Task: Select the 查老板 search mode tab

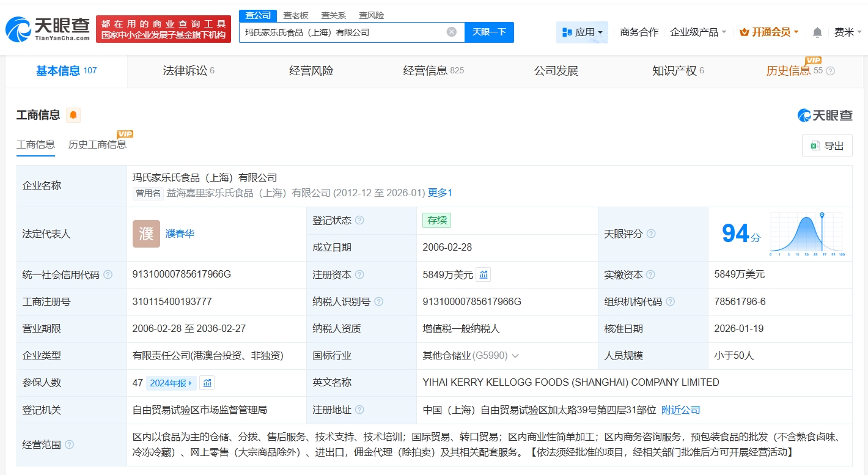Action: (x=295, y=15)
